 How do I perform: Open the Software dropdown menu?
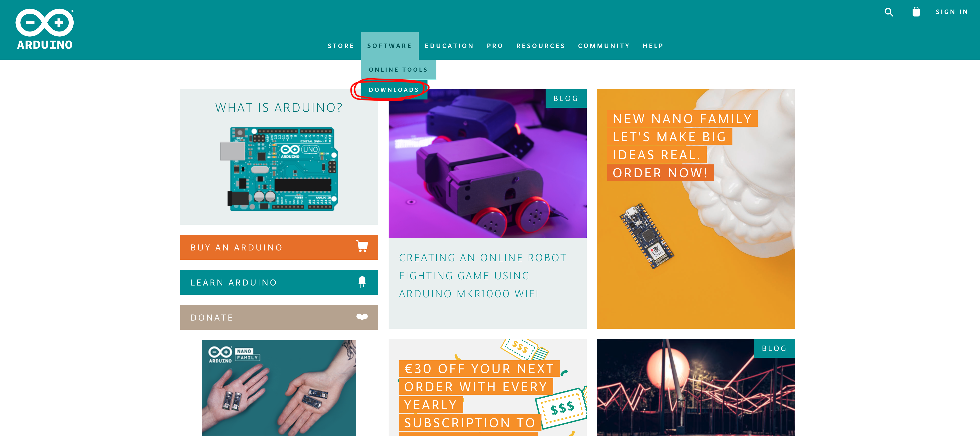tap(390, 46)
